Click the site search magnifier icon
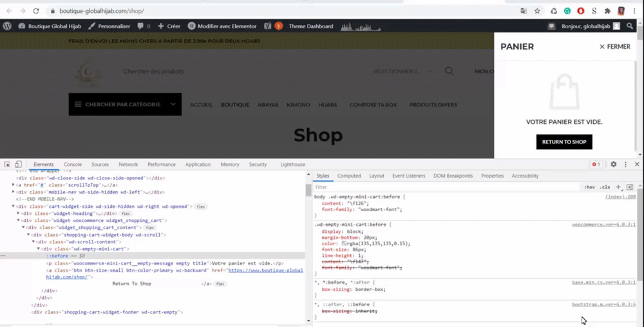This screenshot has height=327, width=644. click(450, 71)
